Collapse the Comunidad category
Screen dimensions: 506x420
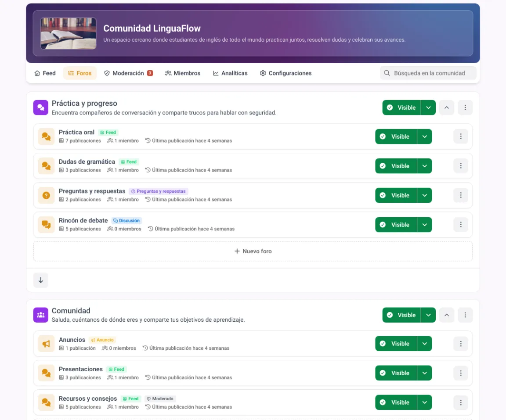[x=447, y=315]
